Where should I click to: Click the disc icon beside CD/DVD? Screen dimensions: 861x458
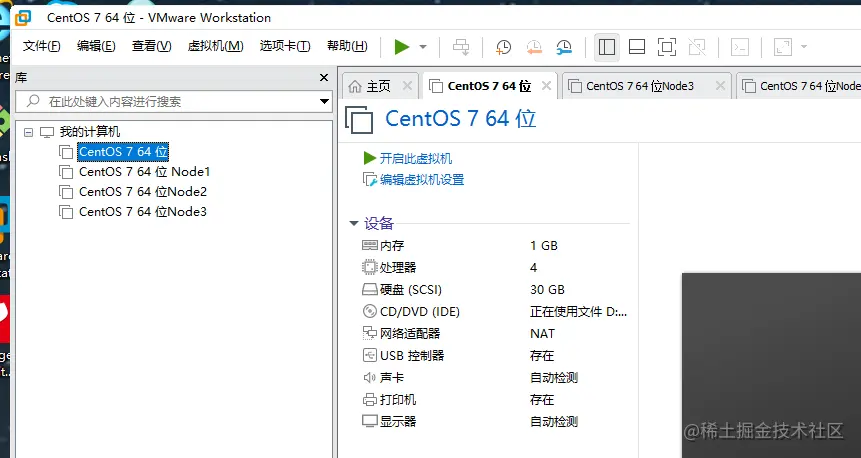pos(370,311)
